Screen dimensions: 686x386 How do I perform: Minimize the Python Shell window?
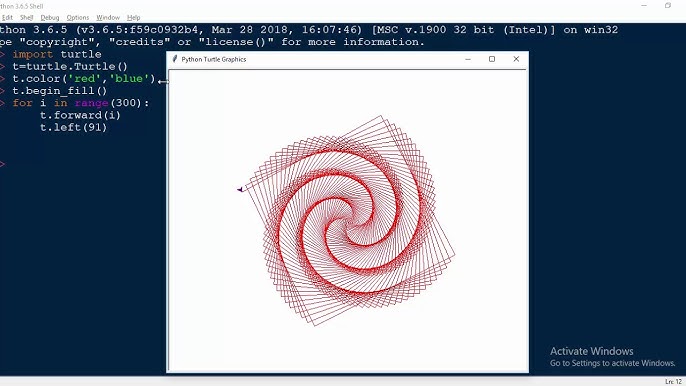(644, 6)
